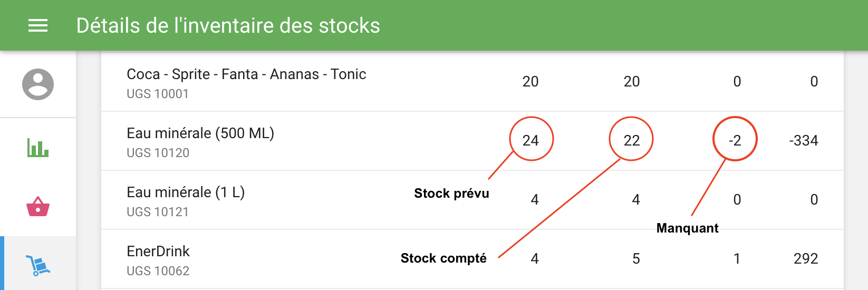Click the user account avatar icon
This screenshot has width=868, height=290.
tap(38, 84)
